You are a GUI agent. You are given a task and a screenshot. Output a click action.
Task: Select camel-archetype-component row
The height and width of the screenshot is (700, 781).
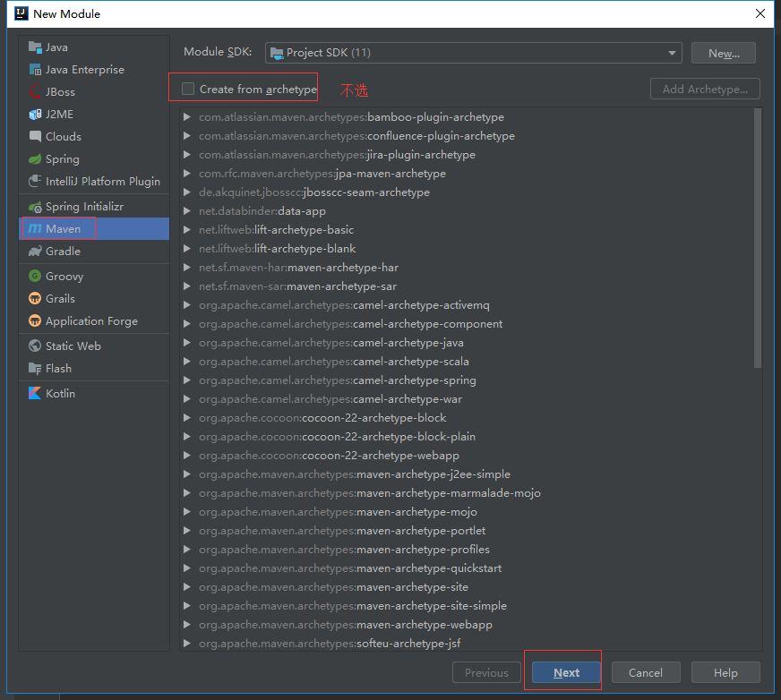pyautogui.click(x=468, y=324)
